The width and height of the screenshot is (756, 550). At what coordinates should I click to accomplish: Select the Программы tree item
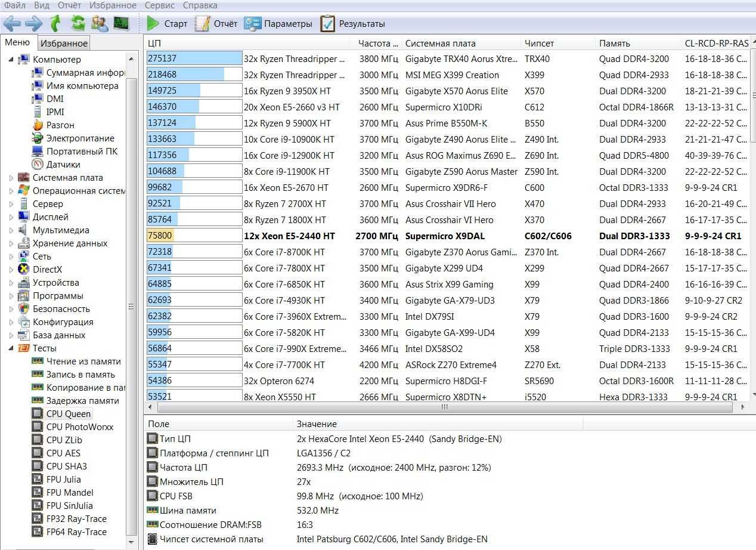tap(51, 296)
